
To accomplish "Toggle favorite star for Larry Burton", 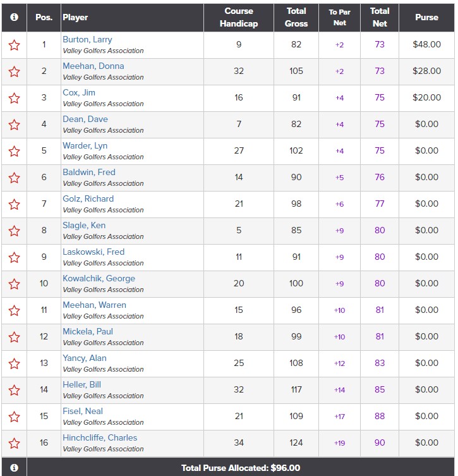I will click(14, 46).
